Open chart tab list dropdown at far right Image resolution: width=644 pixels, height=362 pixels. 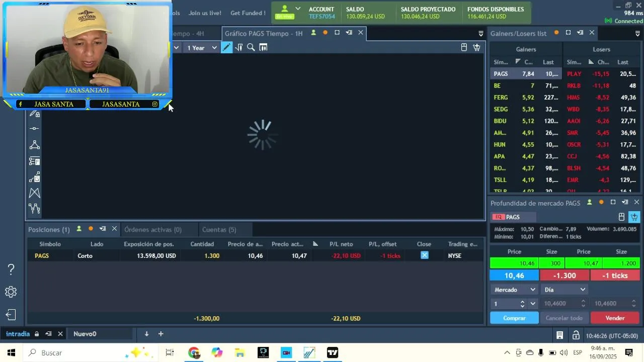[480, 33]
